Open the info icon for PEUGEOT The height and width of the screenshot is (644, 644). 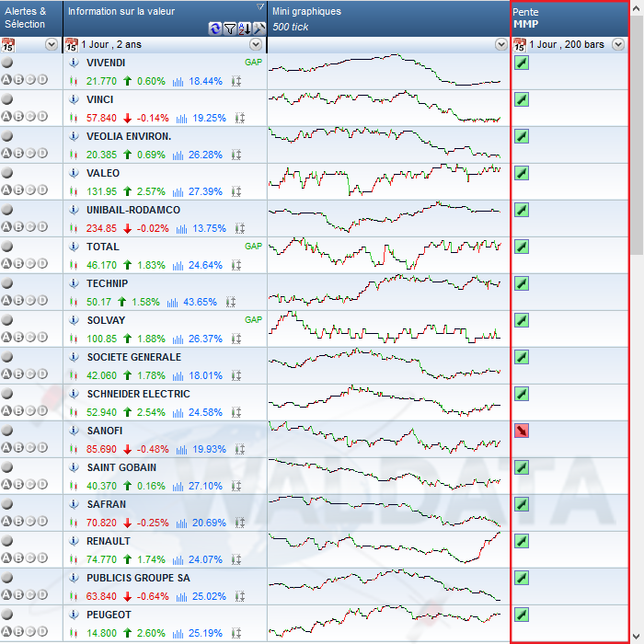pos(74,615)
